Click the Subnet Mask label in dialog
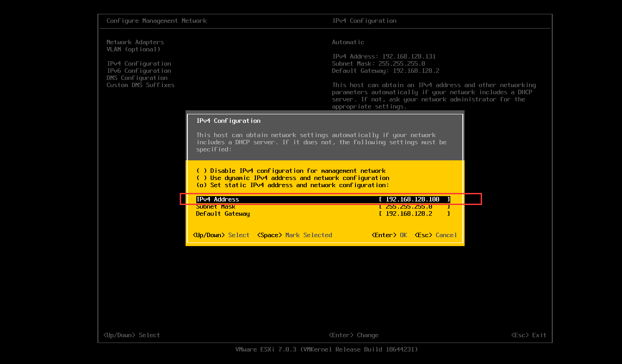Image resolution: width=622 pixels, height=364 pixels. (216, 206)
